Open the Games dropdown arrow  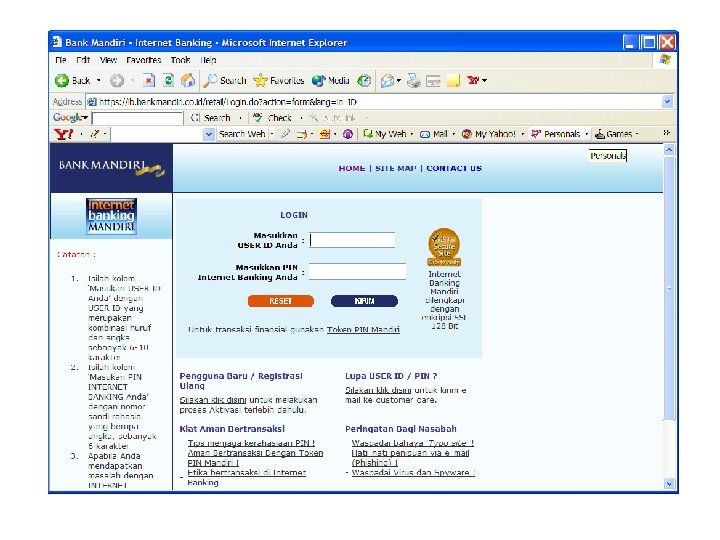(637, 134)
